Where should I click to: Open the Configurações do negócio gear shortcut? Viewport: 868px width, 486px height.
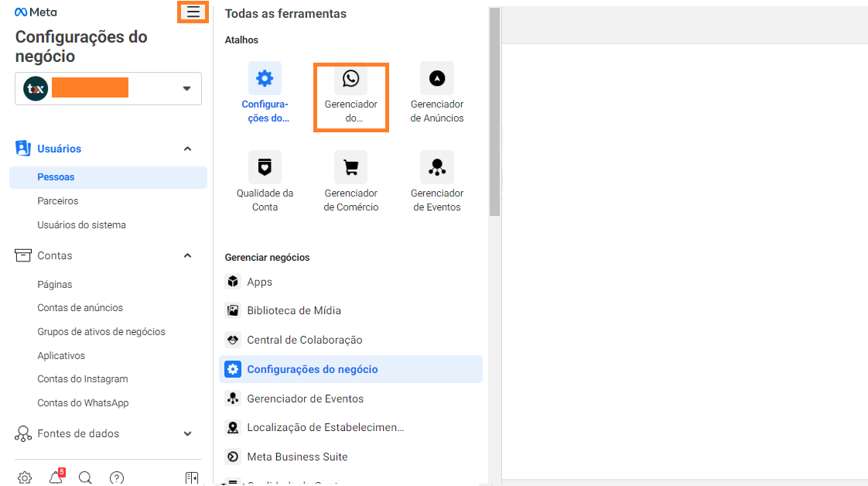click(x=265, y=93)
